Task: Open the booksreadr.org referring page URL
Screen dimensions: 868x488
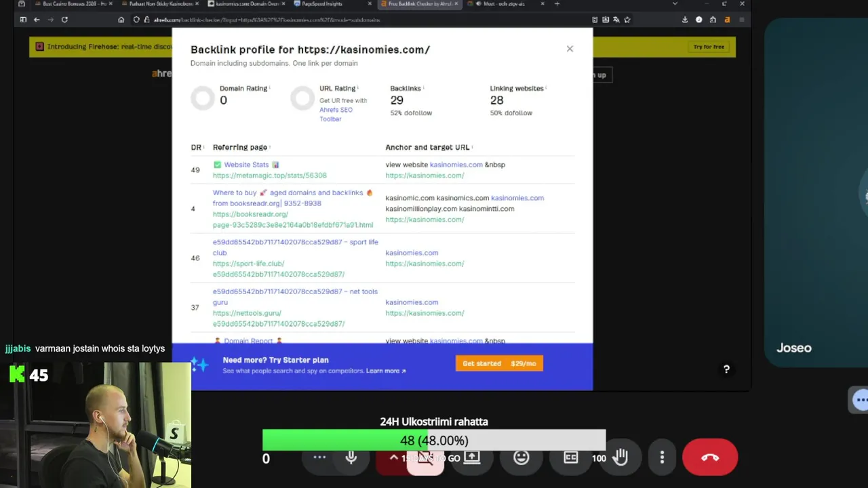Action: point(292,220)
